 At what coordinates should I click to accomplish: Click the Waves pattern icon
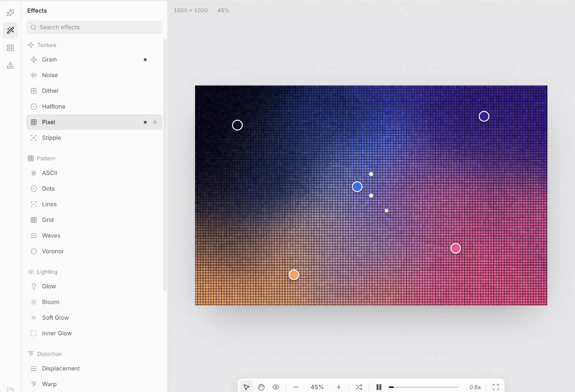pos(34,236)
